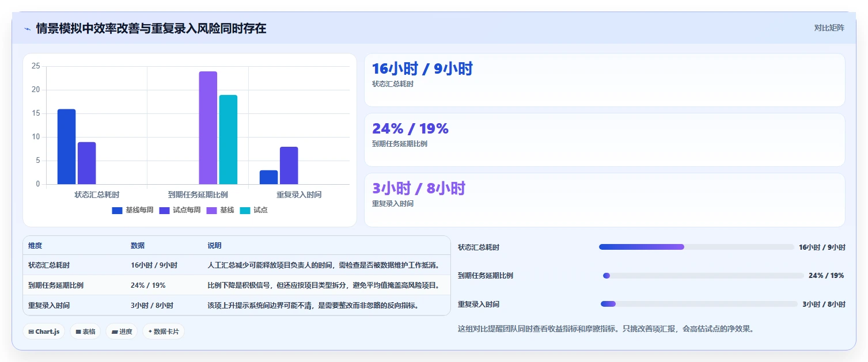Click the 数据卡片 tag chip
Image resolution: width=868 pixels, height=362 pixels.
click(164, 331)
